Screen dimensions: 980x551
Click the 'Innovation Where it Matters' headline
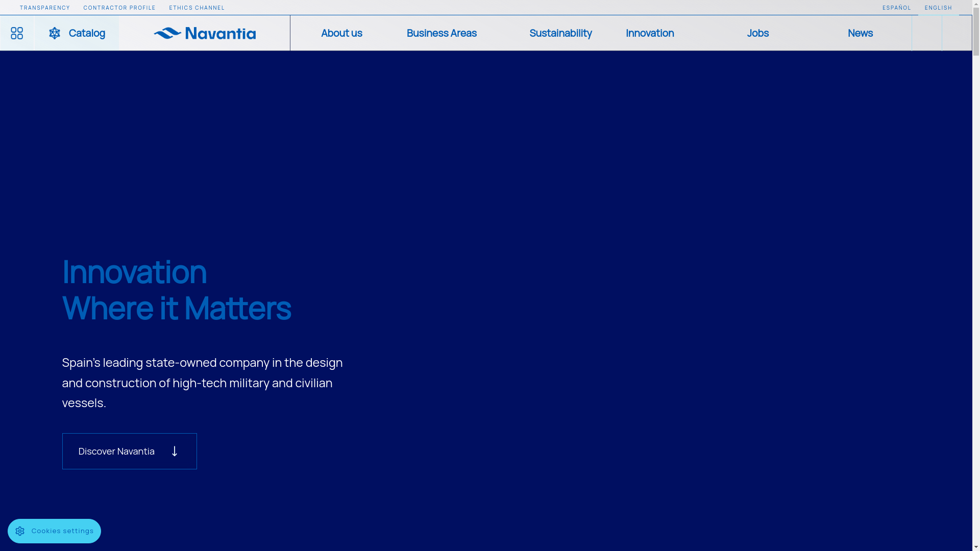click(x=177, y=290)
